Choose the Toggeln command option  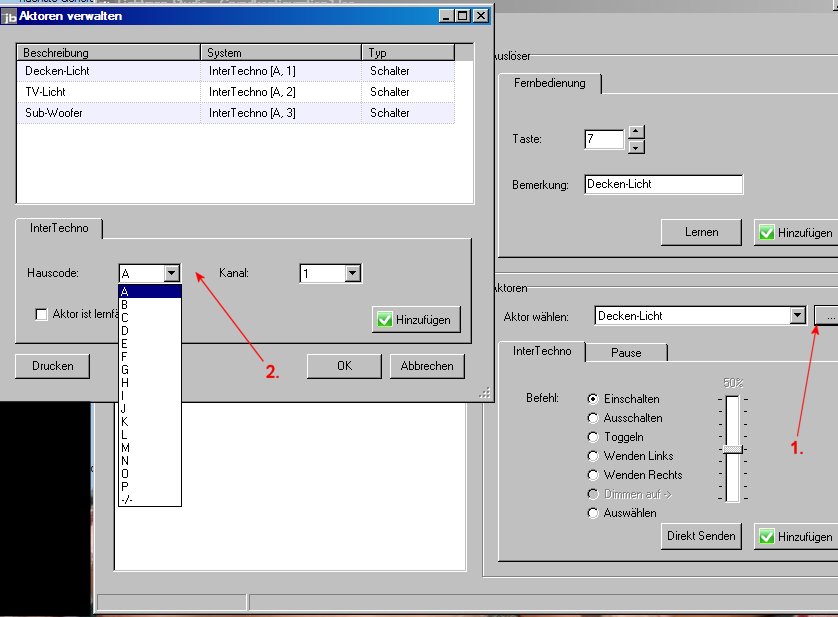point(594,437)
